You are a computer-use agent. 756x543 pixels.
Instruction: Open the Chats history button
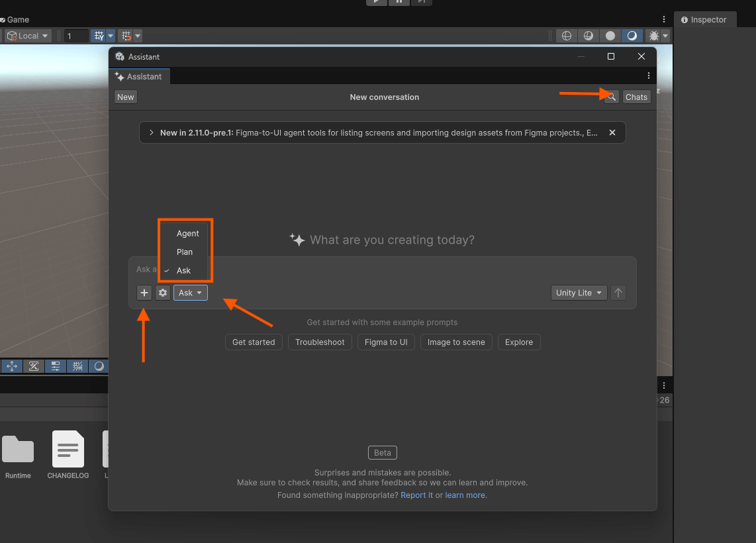click(636, 97)
